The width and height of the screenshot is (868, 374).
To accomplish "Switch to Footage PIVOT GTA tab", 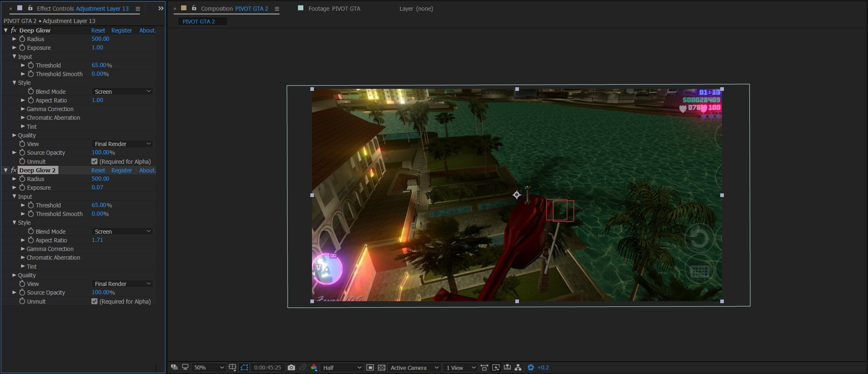I will (334, 9).
